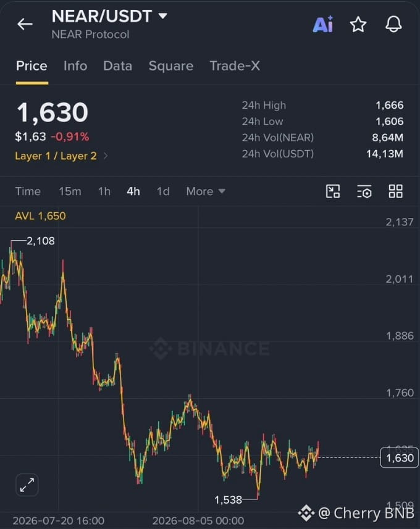
Task: Switch to the Info tab
Action: pos(75,66)
